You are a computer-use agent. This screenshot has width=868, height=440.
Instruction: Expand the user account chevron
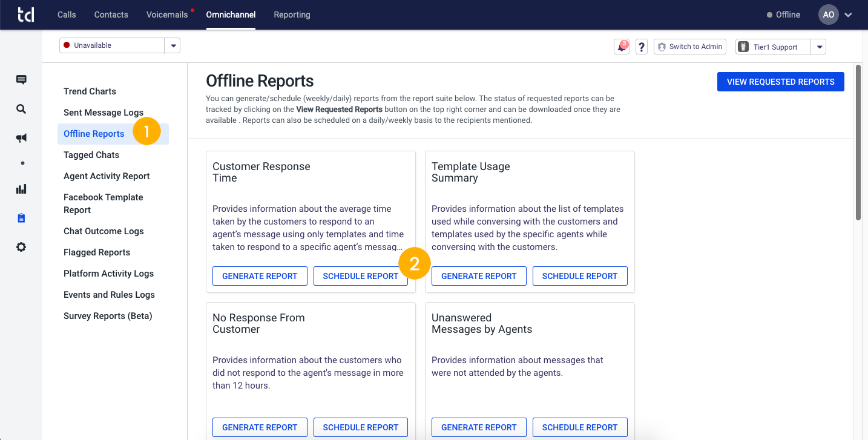tap(848, 15)
